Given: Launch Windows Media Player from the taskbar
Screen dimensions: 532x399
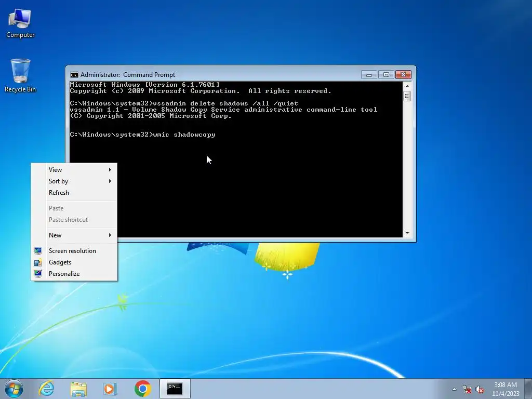Looking at the screenshot, I should coord(110,389).
